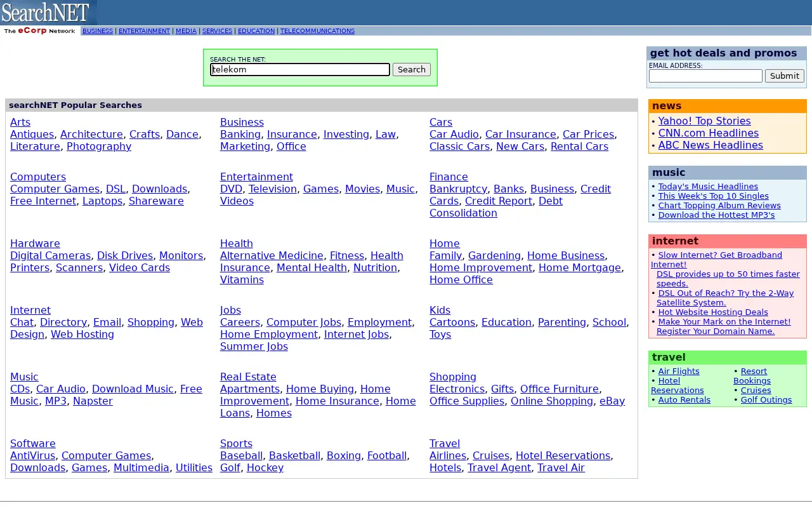The image size is (812, 508).
Task: Open Auto Rentals travel link
Action: (x=684, y=400)
